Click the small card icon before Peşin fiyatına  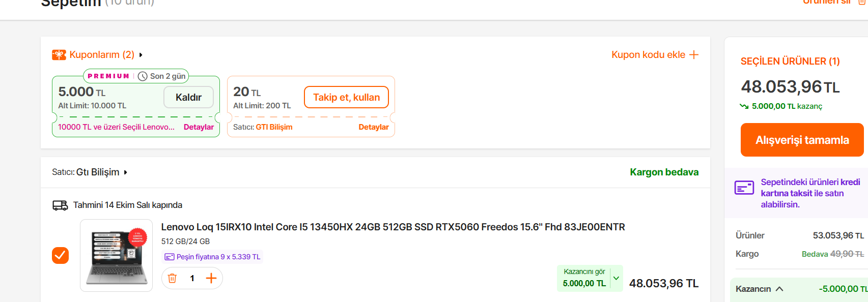pyautogui.click(x=170, y=257)
